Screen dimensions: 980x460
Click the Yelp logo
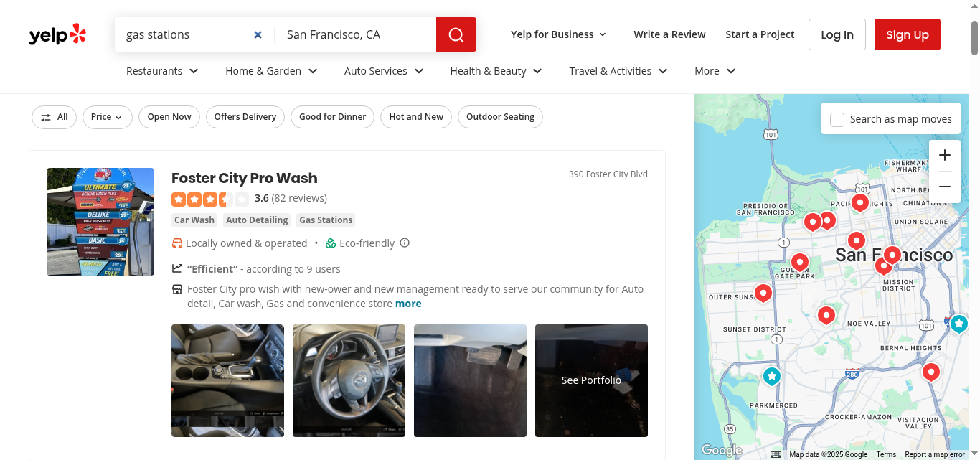[x=57, y=34]
